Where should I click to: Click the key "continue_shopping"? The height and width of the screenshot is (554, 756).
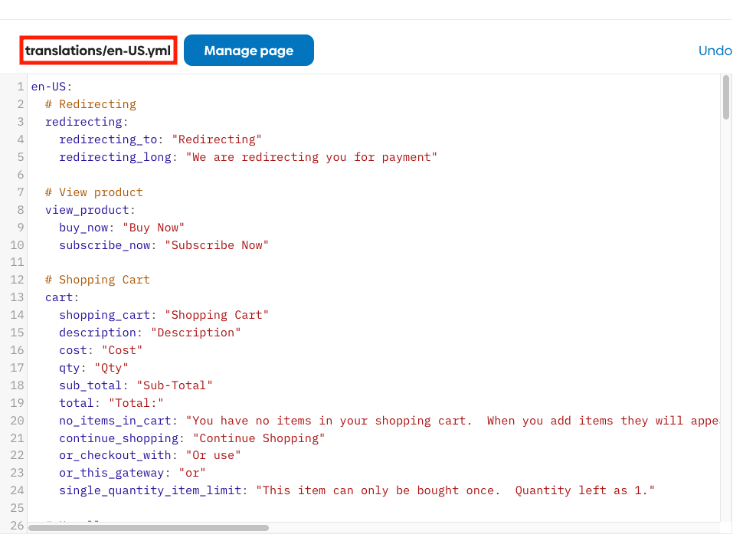[119, 438]
